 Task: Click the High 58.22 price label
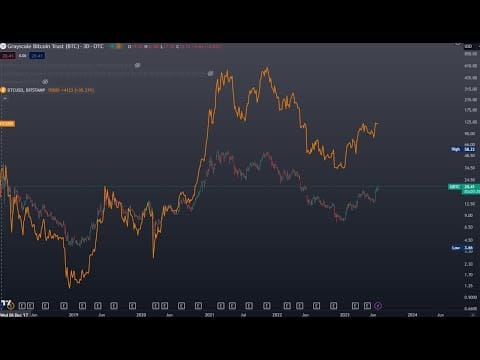463,149
